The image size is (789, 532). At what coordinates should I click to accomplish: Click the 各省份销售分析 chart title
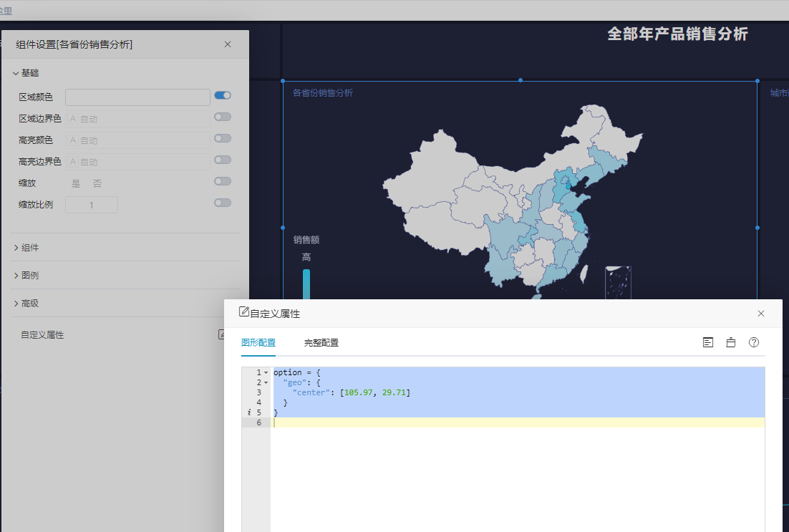click(x=322, y=92)
